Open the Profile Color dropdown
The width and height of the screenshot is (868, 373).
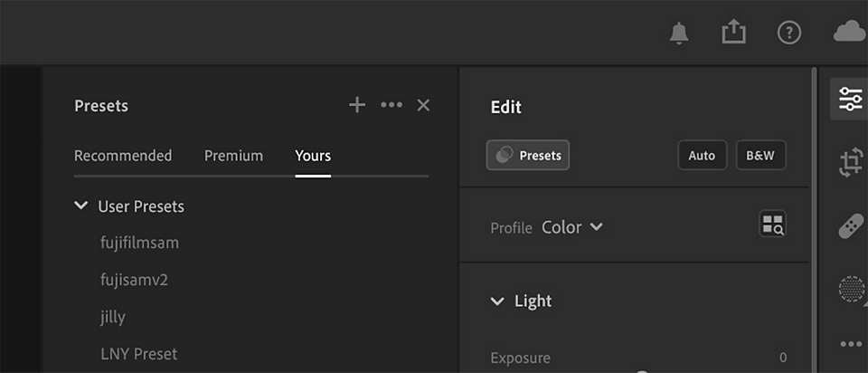click(x=571, y=227)
